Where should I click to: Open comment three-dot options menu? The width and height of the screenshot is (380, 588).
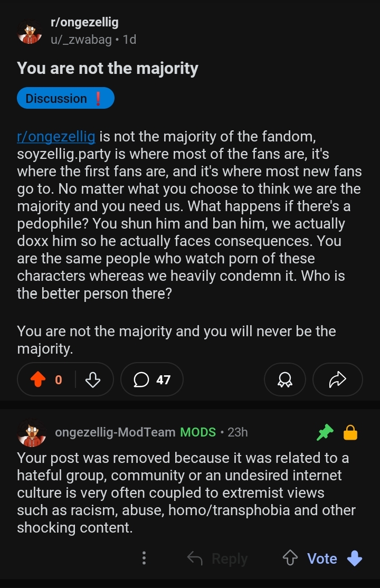(144, 558)
